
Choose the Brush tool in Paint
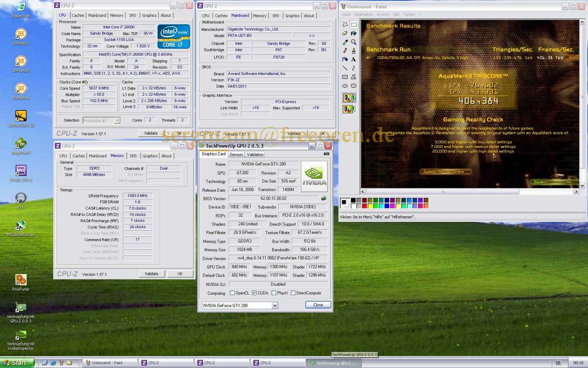[354, 51]
